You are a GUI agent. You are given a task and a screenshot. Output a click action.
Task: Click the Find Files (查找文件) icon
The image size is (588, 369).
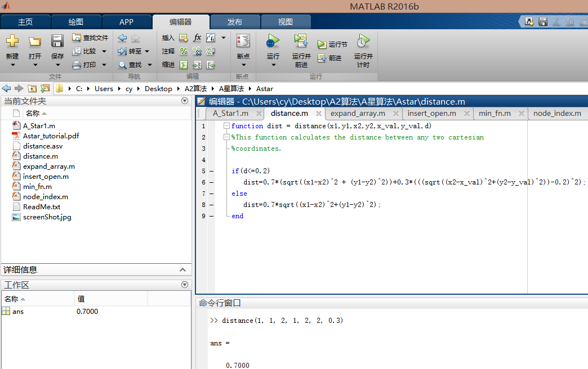[77, 38]
